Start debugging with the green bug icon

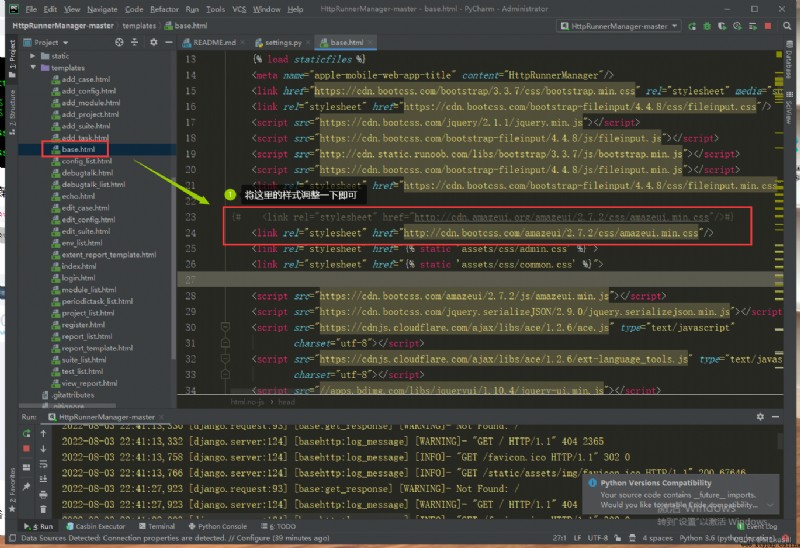[707, 26]
